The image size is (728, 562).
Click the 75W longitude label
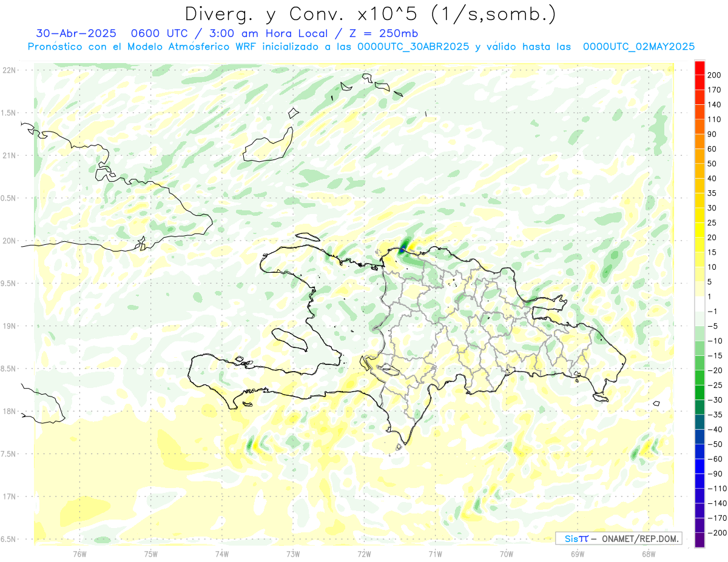point(151,554)
